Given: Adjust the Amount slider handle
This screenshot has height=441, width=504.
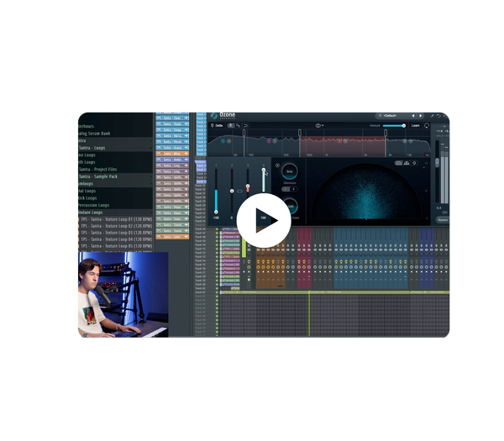Looking at the screenshot, I should (x=404, y=126).
